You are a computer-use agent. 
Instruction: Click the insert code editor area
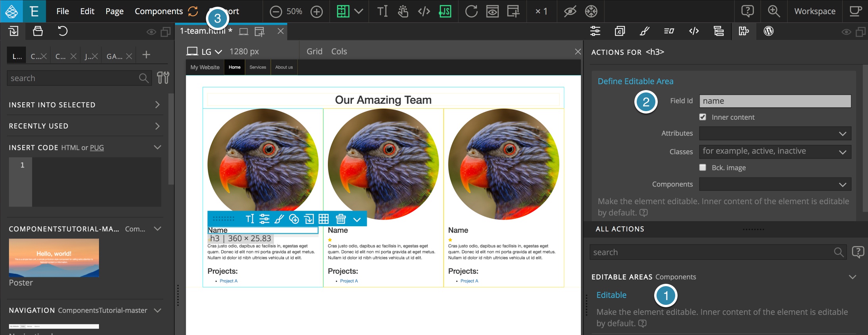[97, 182]
